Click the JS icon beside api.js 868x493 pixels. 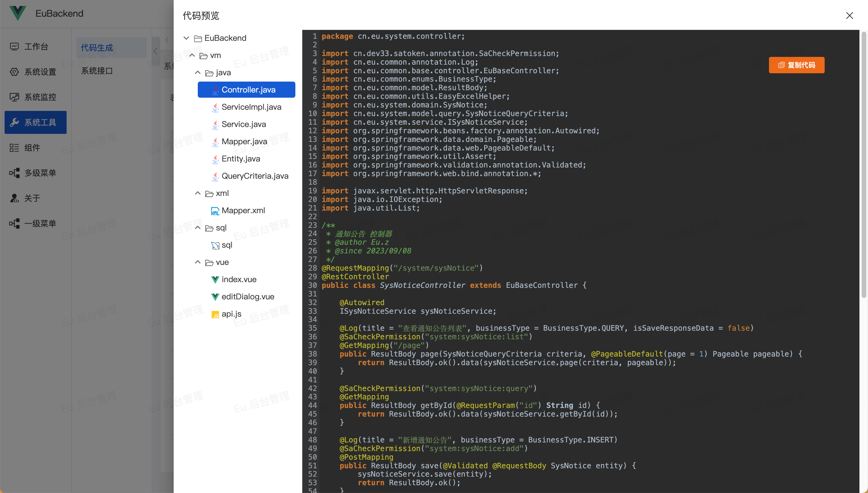tap(215, 315)
